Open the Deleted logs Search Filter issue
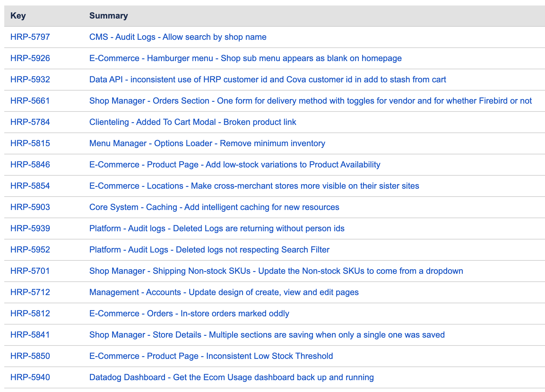 (x=209, y=250)
